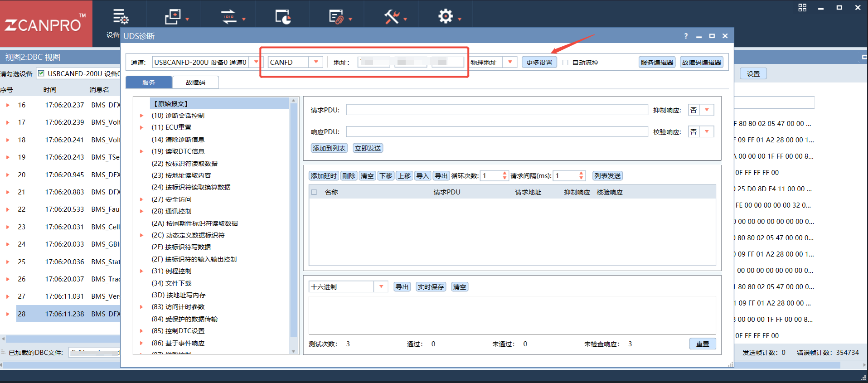Click 立即发送 button
The width and height of the screenshot is (868, 383).
click(368, 148)
